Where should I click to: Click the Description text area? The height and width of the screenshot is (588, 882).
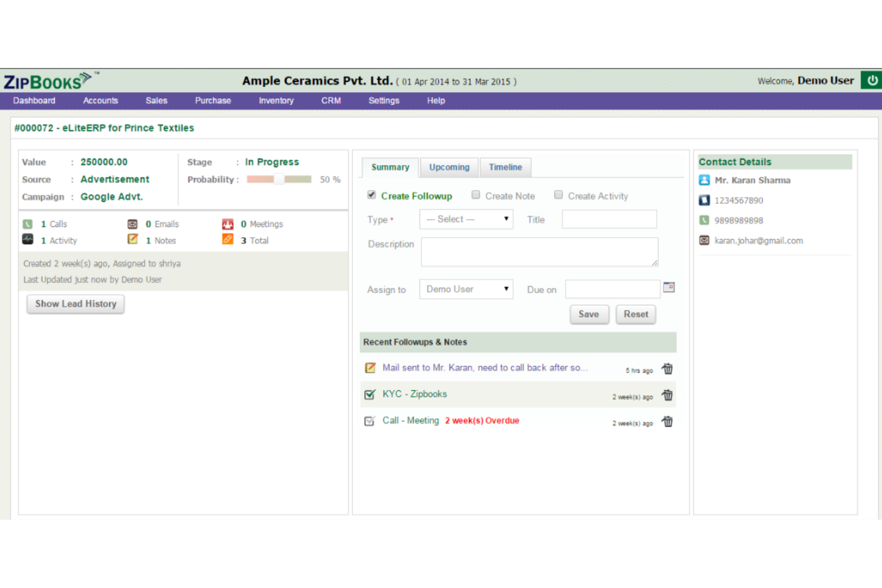point(539,252)
